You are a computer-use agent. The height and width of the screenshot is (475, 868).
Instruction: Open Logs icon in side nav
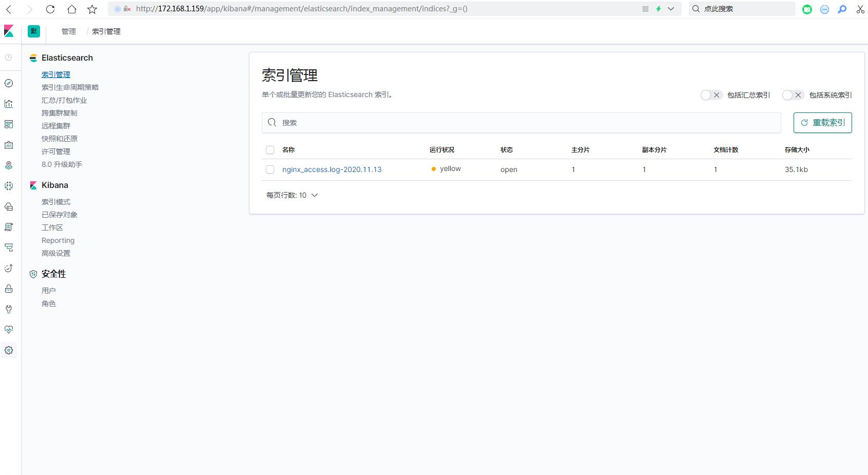[x=9, y=227]
